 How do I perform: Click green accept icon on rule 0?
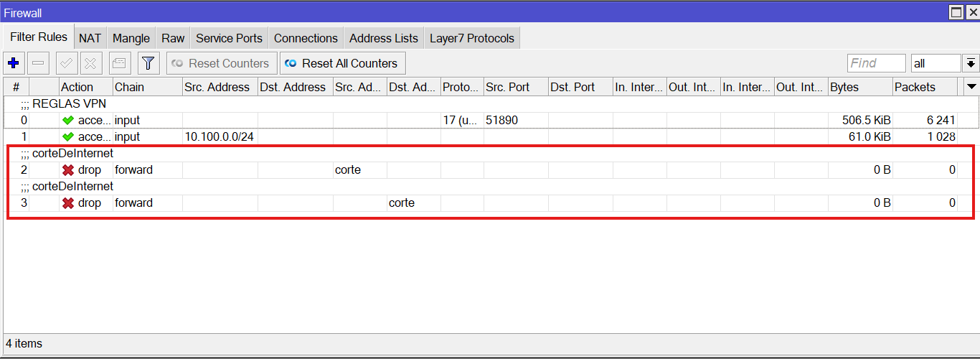pos(68,120)
